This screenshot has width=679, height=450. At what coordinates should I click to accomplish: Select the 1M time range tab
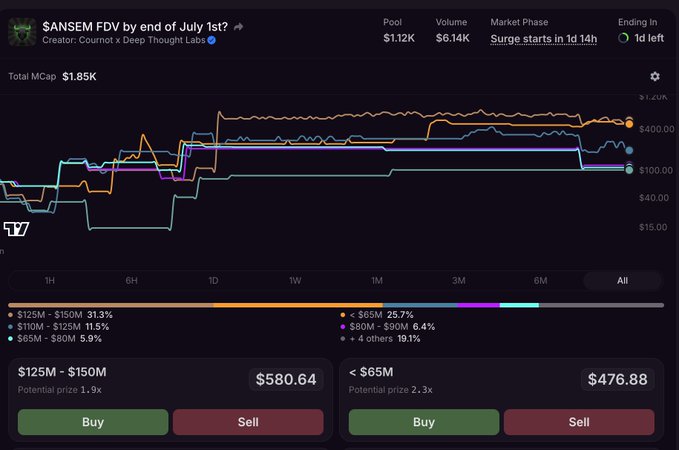point(377,281)
